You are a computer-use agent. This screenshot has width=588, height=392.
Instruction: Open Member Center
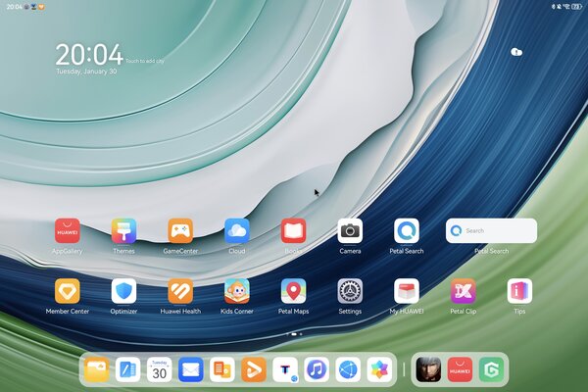(68, 291)
